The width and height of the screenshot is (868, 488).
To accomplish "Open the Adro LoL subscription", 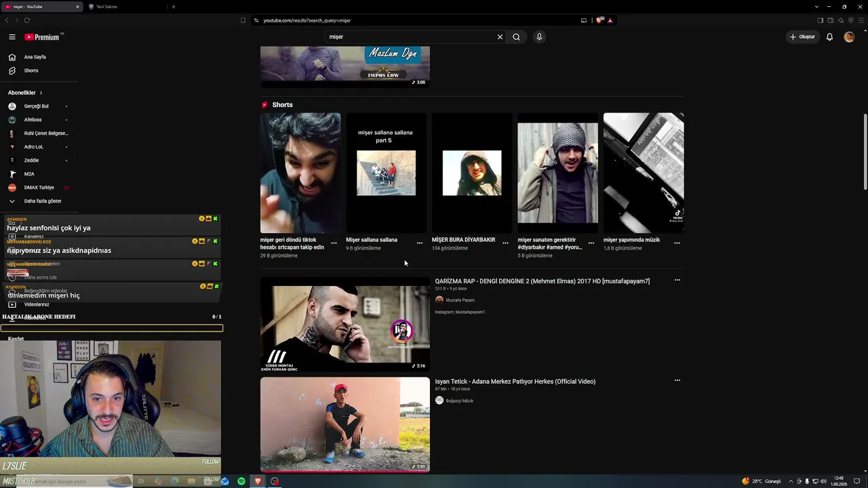I will click(x=33, y=147).
